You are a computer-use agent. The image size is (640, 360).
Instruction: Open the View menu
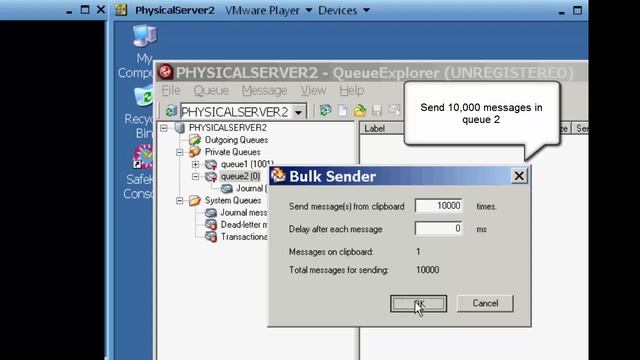(x=313, y=91)
